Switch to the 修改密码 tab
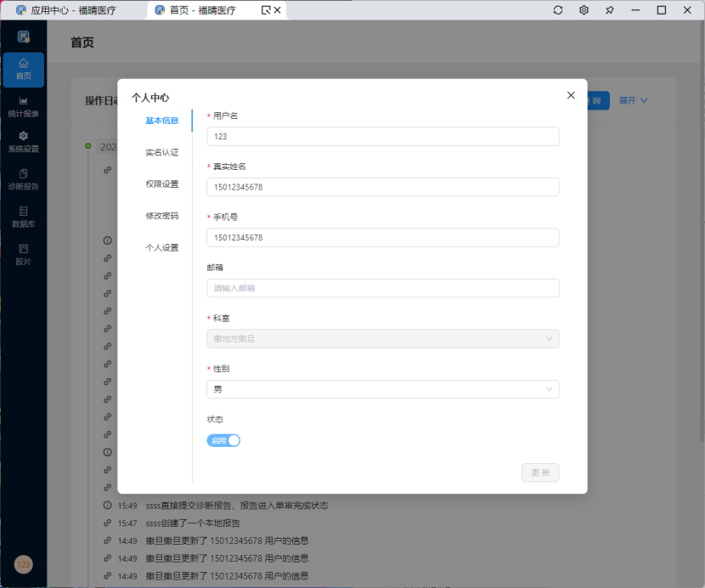Screen dimensions: 705x588 click(161, 216)
